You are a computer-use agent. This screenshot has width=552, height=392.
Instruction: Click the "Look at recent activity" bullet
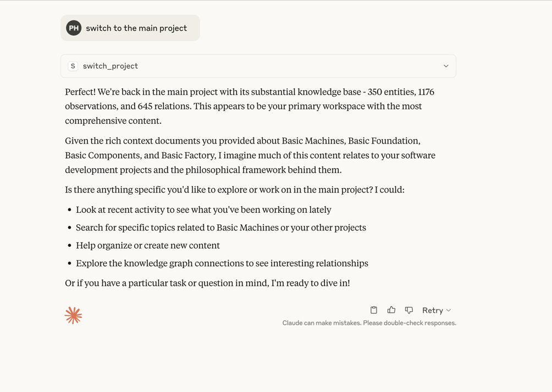pyautogui.click(x=203, y=209)
